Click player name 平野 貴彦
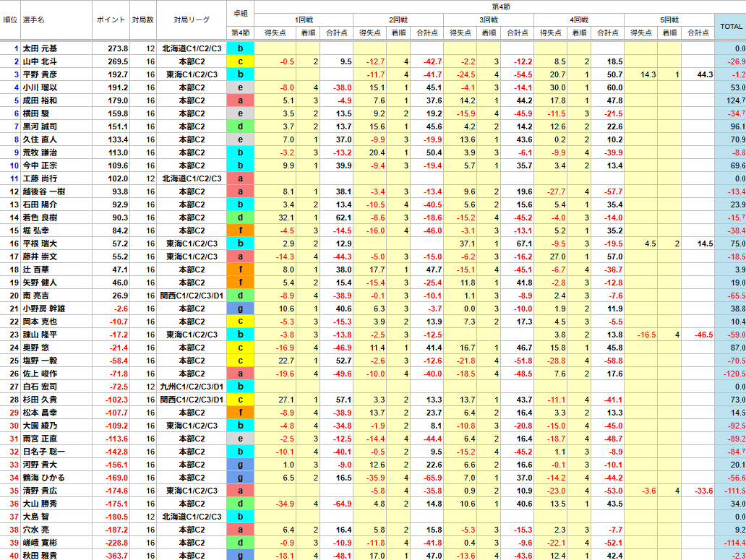The width and height of the screenshot is (746, 560). [40, 74]
